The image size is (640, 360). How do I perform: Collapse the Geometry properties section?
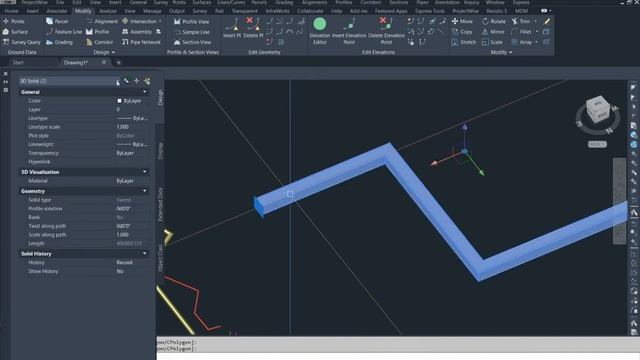coord(144,191)
